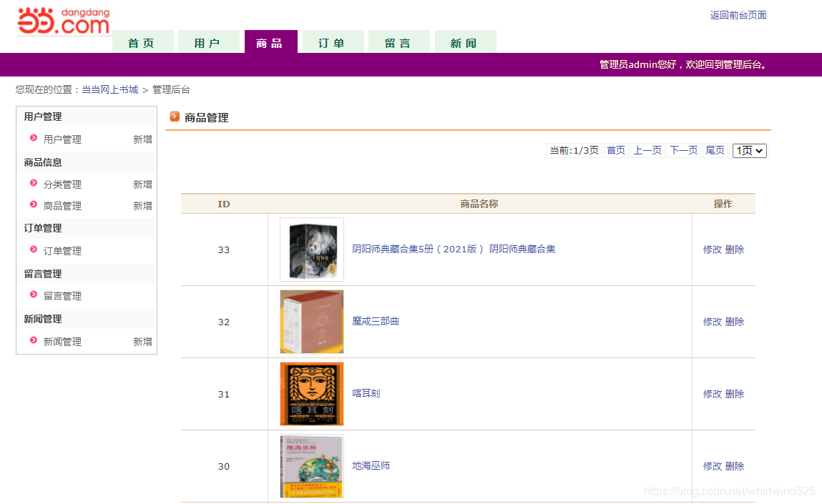Open product link 阴阳师典藏合集5册（2021版）

454,249
